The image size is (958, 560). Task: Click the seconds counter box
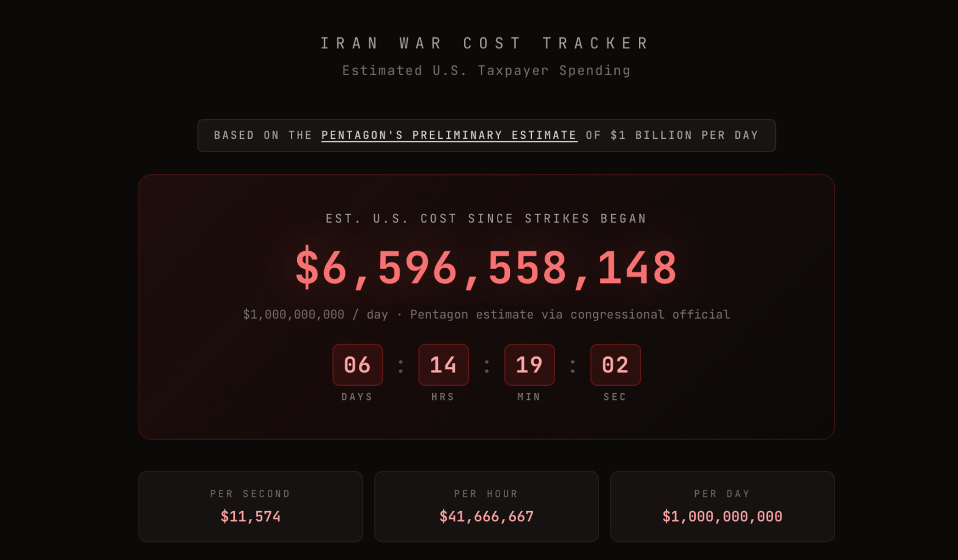[x=615, y=365]
